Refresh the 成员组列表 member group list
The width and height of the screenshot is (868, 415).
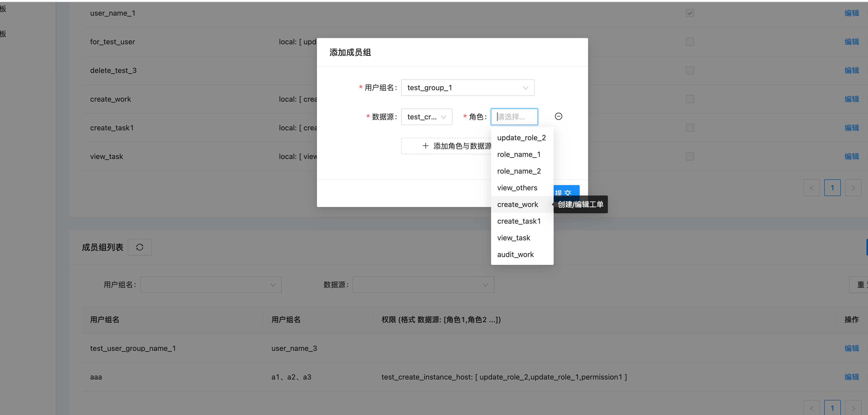pyautogui.click(x=139, y=247)
